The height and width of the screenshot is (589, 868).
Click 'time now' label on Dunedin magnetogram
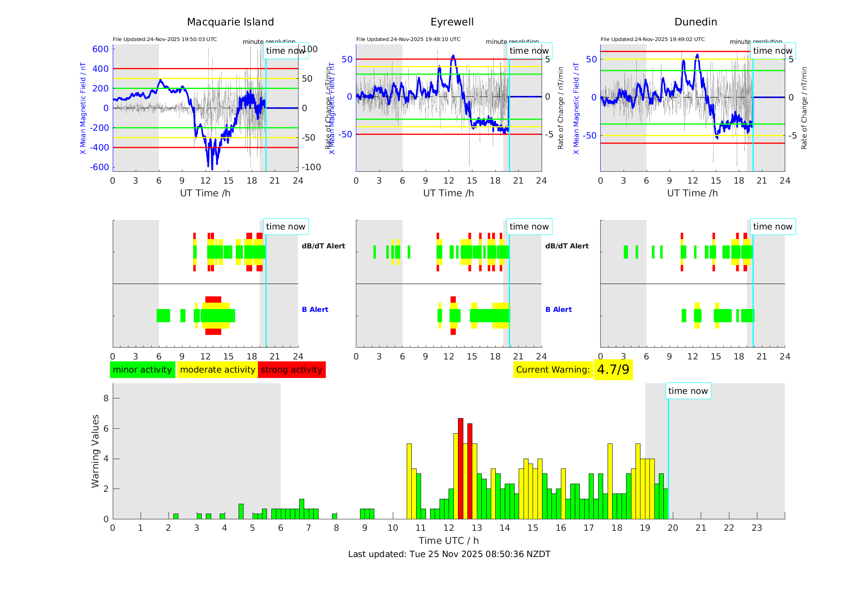(772, 51)
